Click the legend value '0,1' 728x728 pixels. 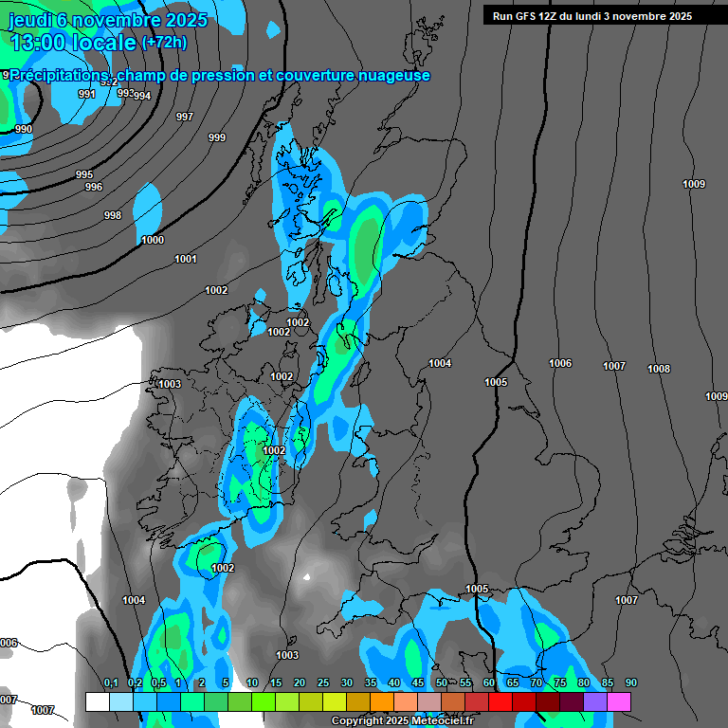pyautogui.click(x=111, y=682)
